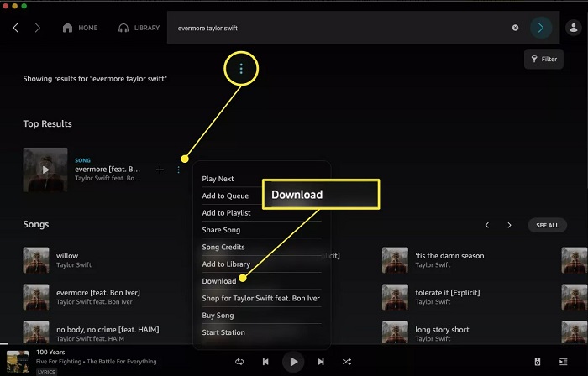Clear the search text with the X icon
The height and width of the screenshot is (376, 588).
[515, 28]
